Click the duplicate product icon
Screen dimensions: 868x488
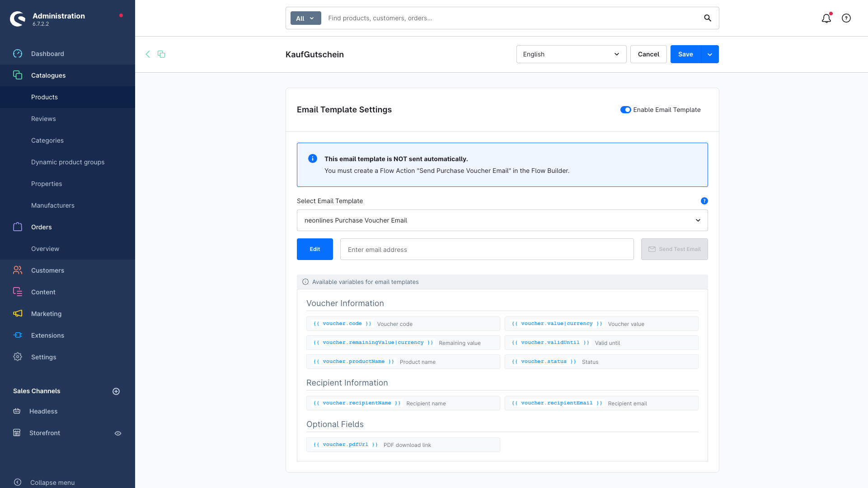[161, 54]
